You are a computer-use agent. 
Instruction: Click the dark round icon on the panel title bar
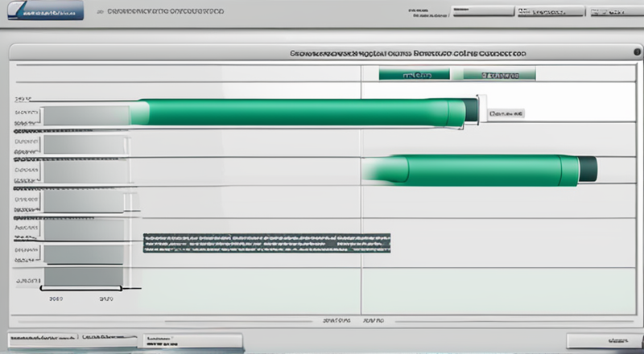click(x=637, y=52)
